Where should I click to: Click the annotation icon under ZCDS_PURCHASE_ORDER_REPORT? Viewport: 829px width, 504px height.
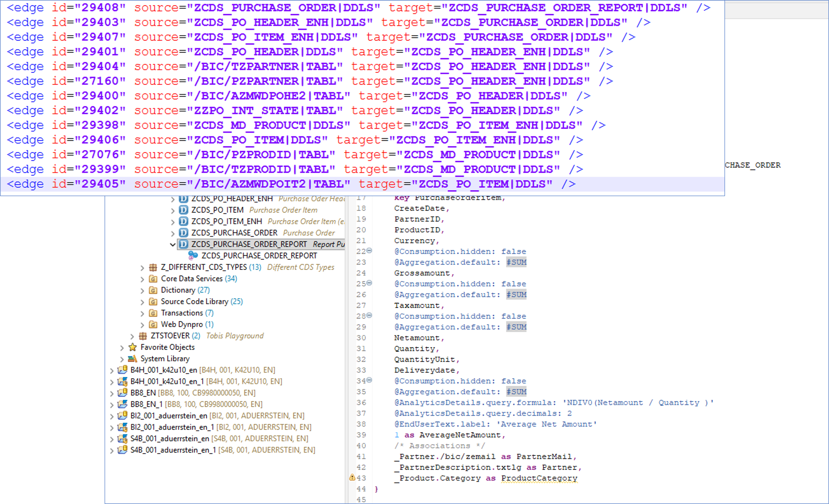click(193, 256)
